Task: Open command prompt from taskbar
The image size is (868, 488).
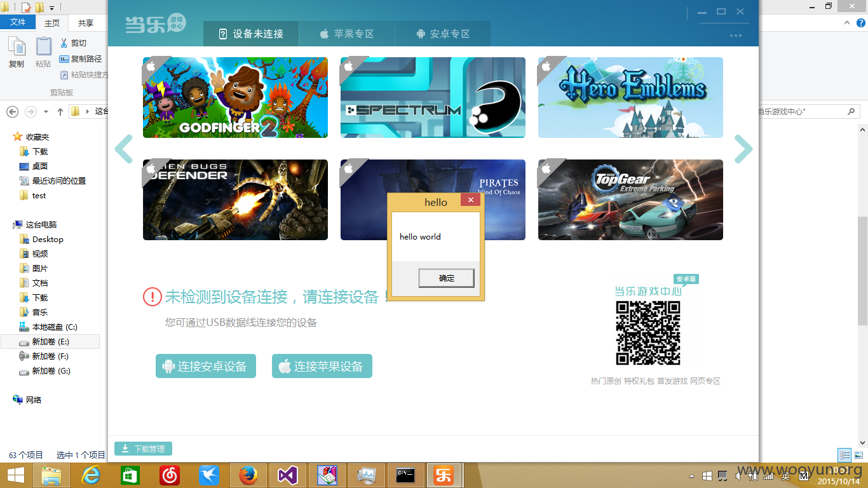Action: click(405, 475)
